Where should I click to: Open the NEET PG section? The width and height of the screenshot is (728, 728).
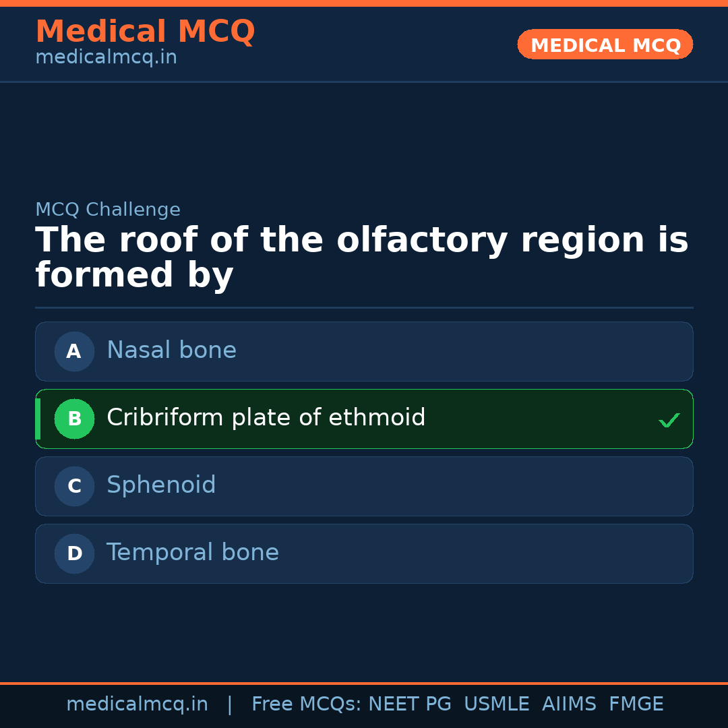[409, 703]
